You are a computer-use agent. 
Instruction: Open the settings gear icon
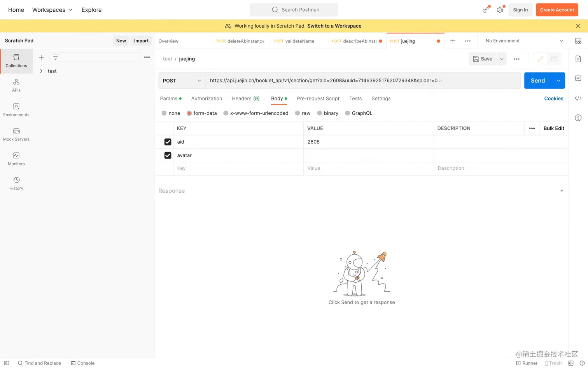pos(500,10)
